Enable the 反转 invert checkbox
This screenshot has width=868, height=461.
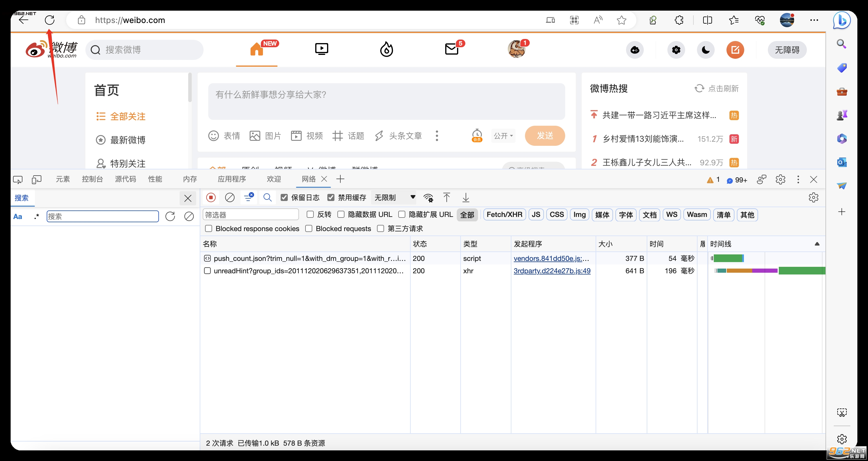[310, 214]
